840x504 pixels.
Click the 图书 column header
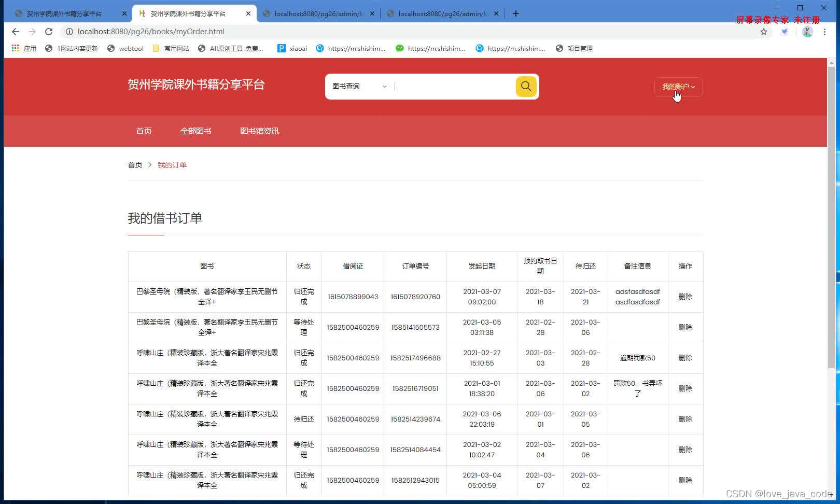(x=207, y=266)
